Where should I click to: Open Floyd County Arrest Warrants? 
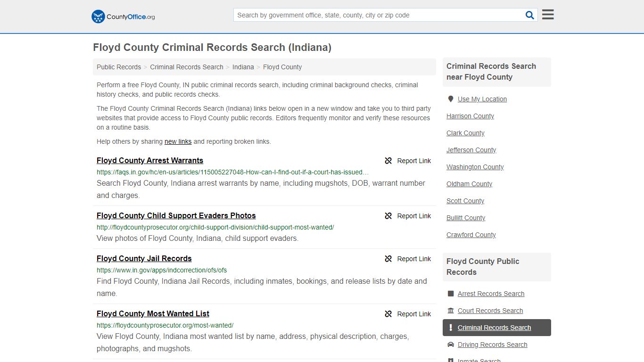[150, 160]
